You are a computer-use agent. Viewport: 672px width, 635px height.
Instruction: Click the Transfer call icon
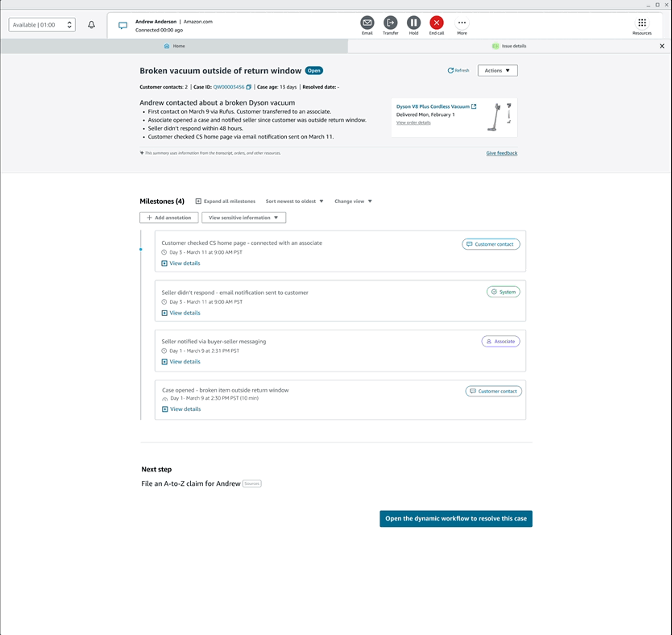(391, 23)
